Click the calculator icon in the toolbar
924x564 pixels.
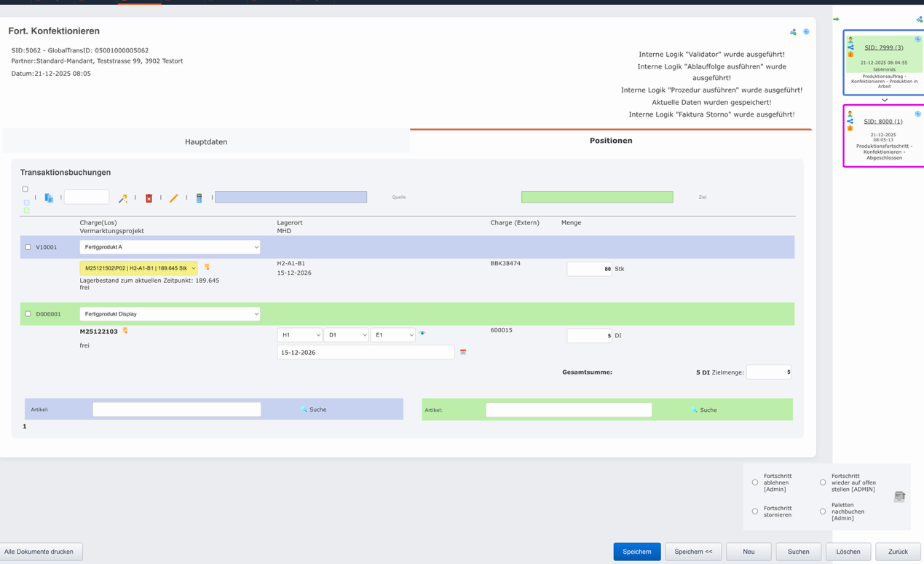tap(199, 198)
